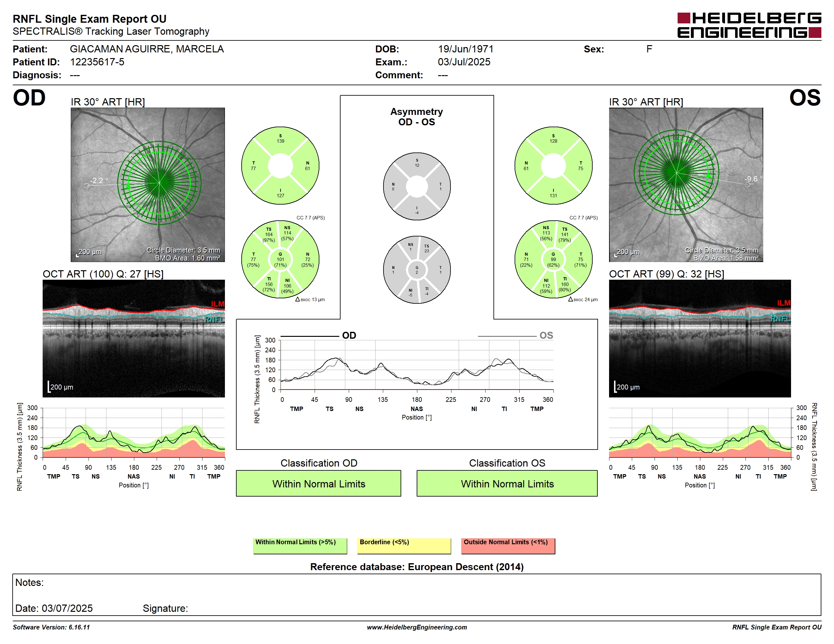
Task: Click the -9.6° fovea angle label on OS image
Action: [x=753, y=179]
